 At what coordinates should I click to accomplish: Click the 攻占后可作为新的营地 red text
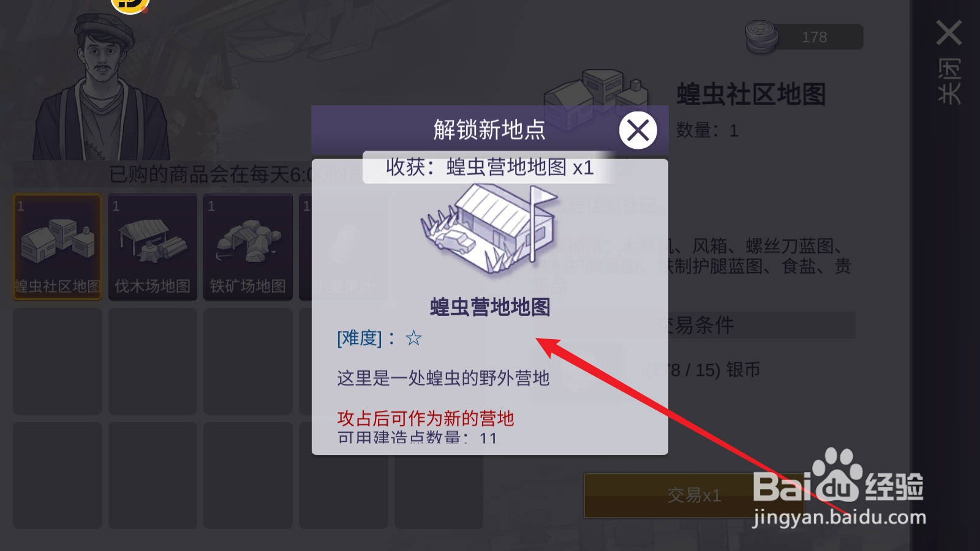coord(425,419)
